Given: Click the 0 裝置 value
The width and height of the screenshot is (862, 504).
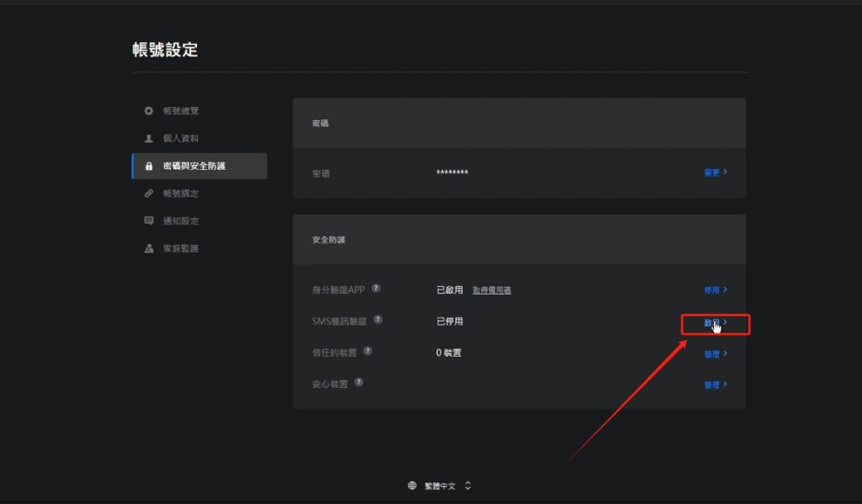Looking at the screenshot, I should point(448,353).
